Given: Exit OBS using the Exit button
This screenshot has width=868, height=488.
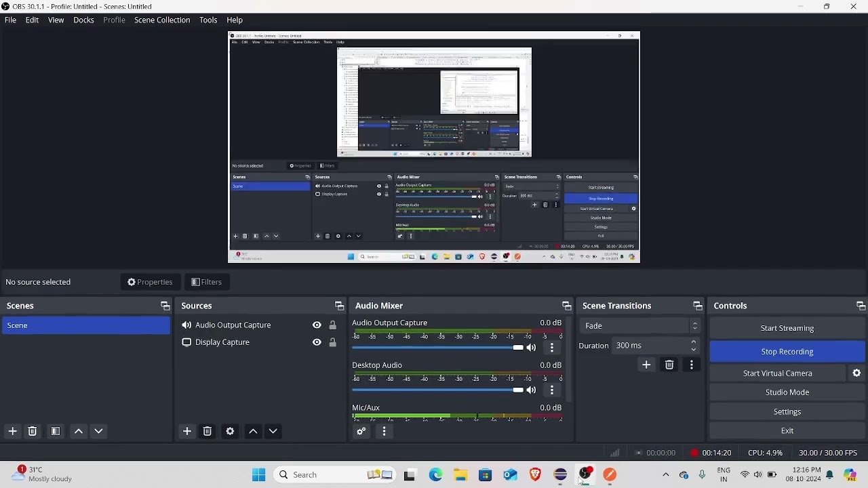Looking at the screenshot, I should [x=787, y=431].
